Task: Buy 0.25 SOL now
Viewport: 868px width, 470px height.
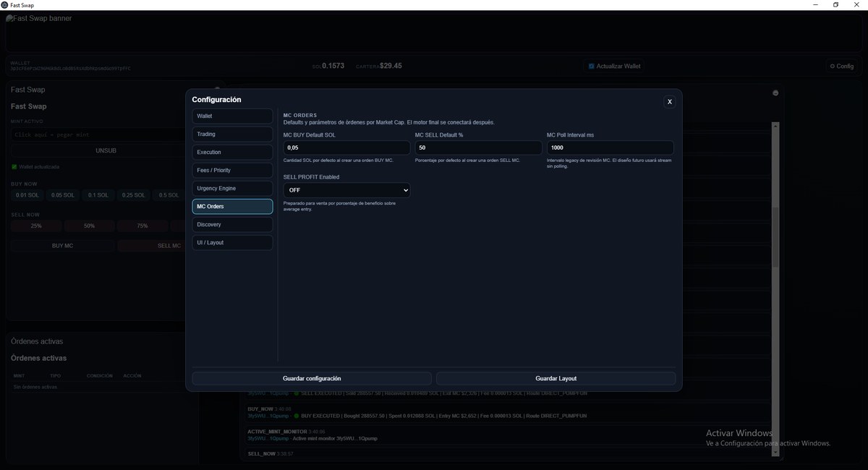Action: (134, 195)
